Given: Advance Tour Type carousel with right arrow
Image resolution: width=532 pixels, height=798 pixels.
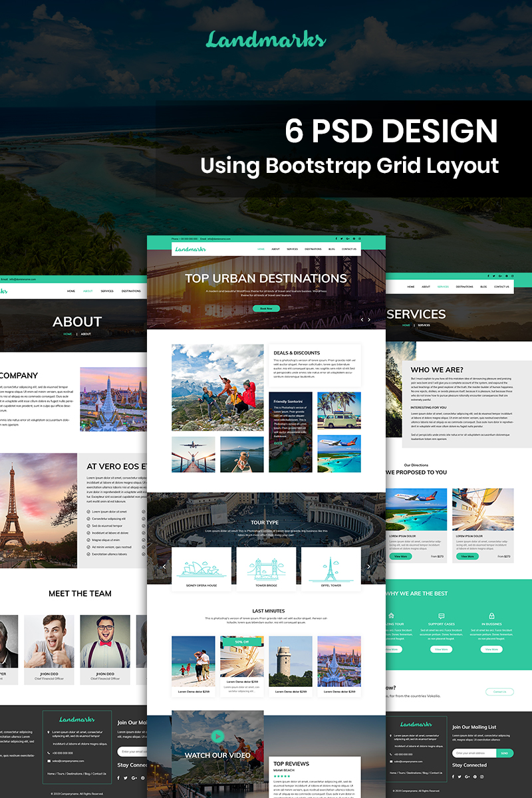Looking at the screenshot, I should pyautogui.click(x=368, y=567).
